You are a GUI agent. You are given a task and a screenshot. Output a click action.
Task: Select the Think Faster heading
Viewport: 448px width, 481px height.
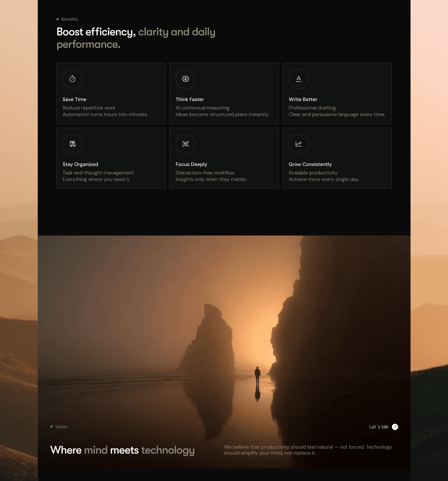[190, 99]
